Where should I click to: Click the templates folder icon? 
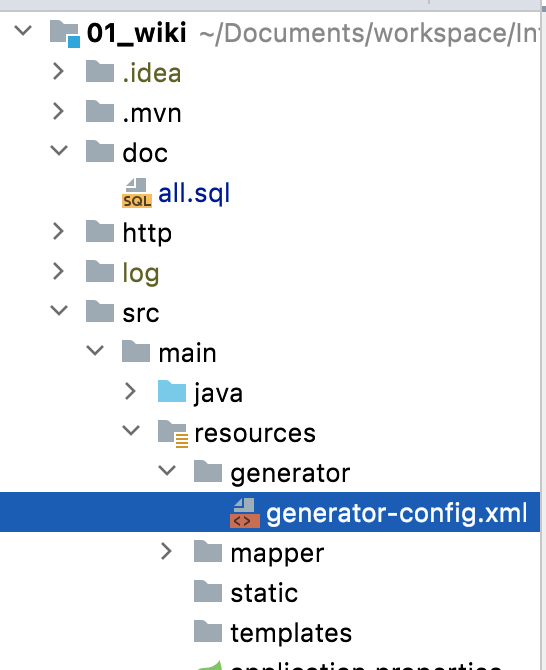pos(208,632)
